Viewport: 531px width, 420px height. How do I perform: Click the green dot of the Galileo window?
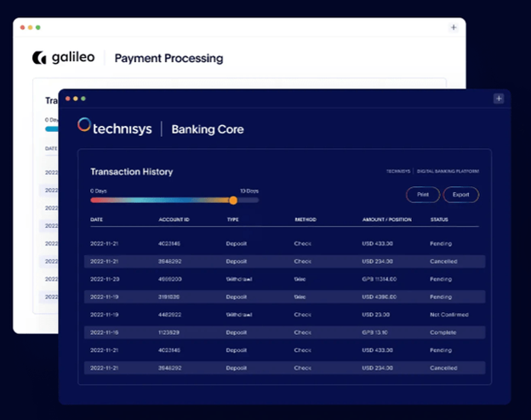[38, 27]
